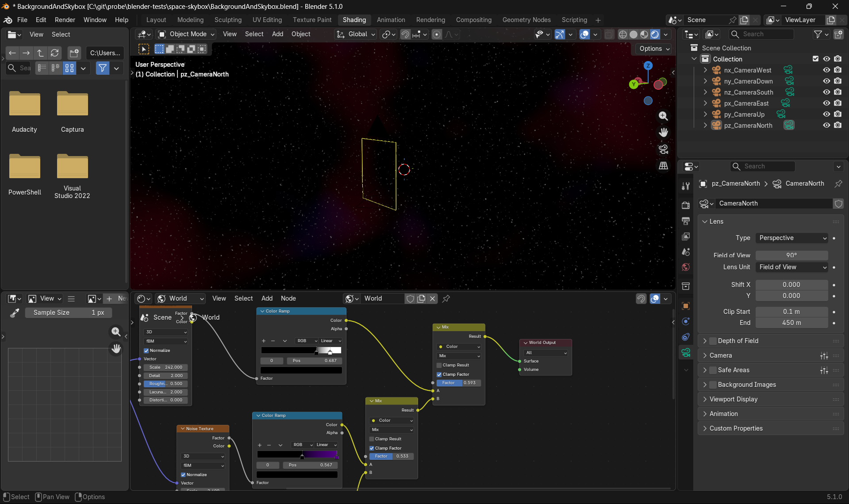849x504 pixels.
Task: Toggle proportional editing in the viewport header
Action: coord(437,34)
